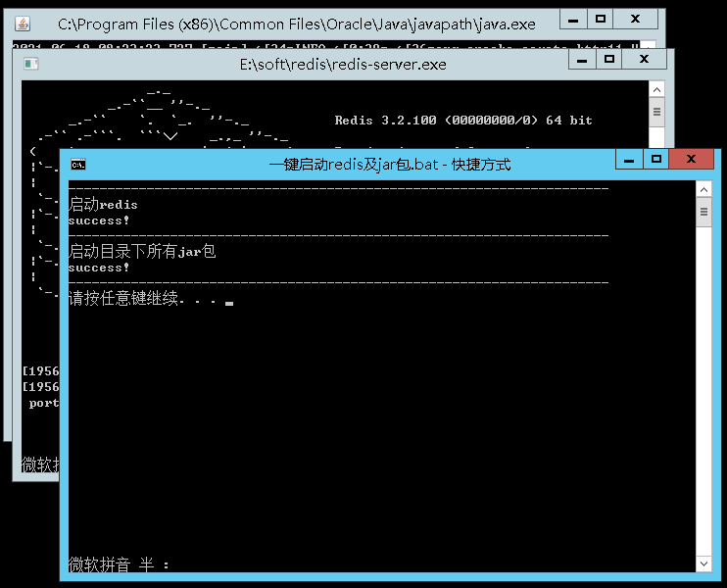
Task: Click the first 'success!' line under 启动redis
Action: point(99,220)
